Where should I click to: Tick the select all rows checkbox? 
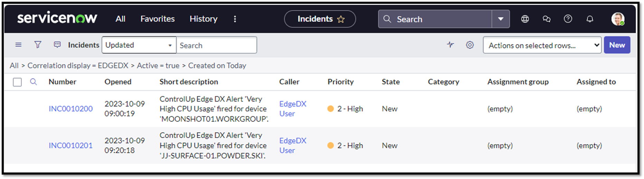[x=17, y=82]
